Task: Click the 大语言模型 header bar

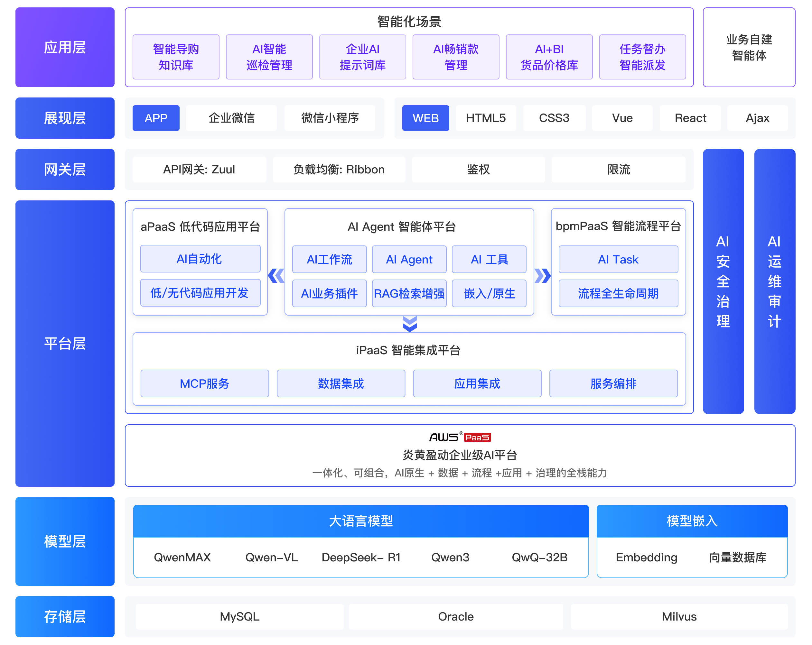Action: (360, 521)
